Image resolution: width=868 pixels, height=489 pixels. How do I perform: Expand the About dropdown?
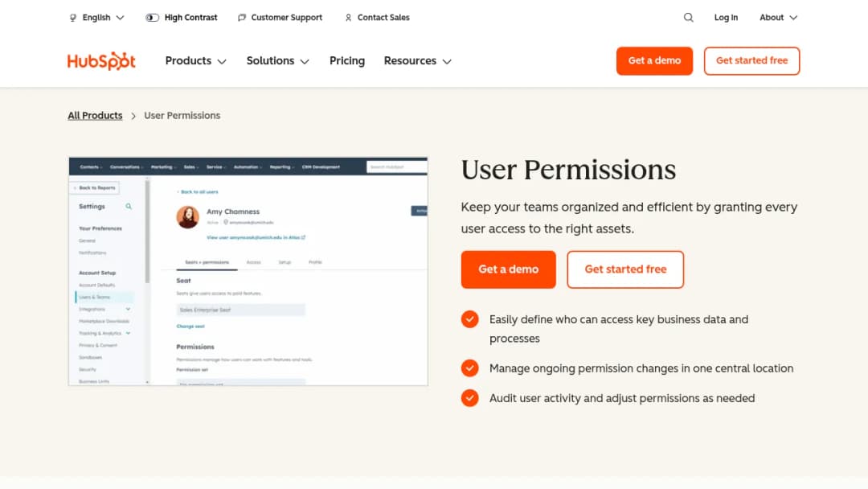[x=778, y=18]
